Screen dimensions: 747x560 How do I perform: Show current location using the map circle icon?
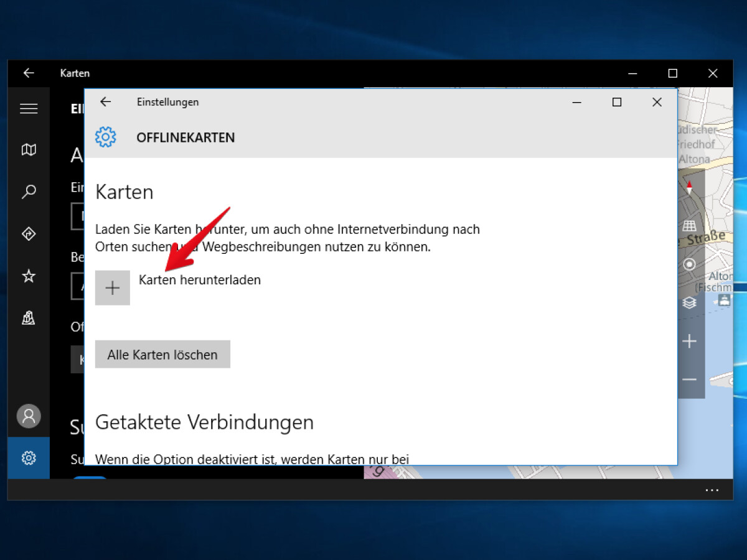tap(690, 264)
